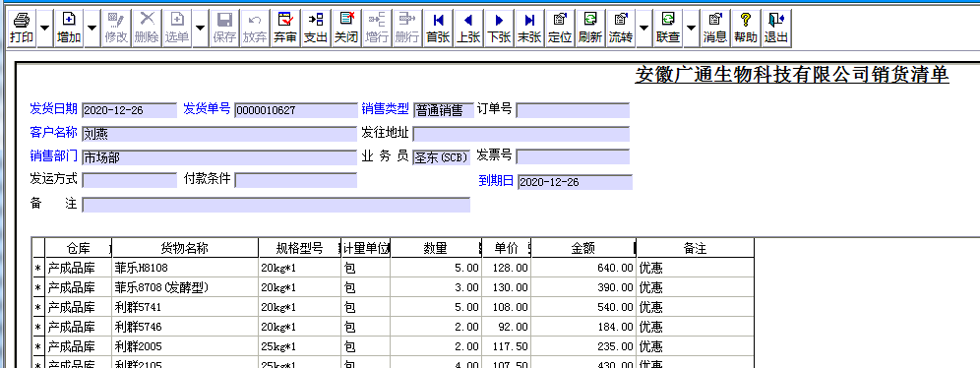Click the 20kg*1 spec in 利群5746 row
The width and height of the screenshot is (980, 368).
[300, 326]
